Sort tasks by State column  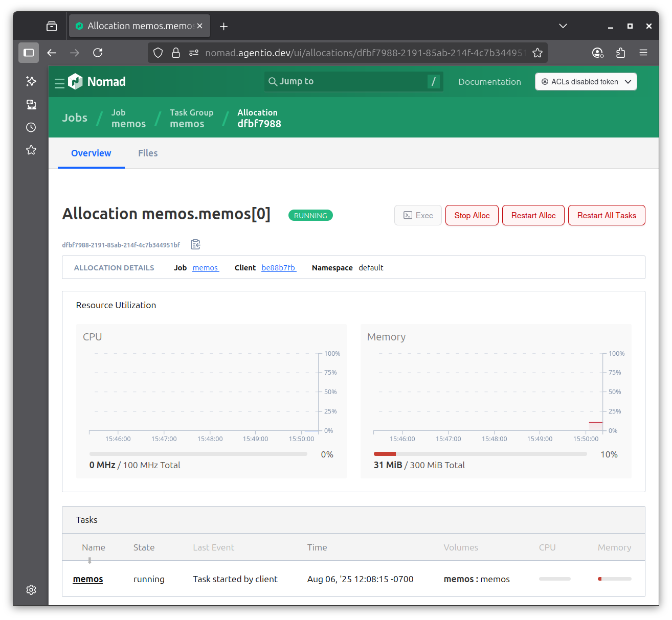(x=144, y=547)
